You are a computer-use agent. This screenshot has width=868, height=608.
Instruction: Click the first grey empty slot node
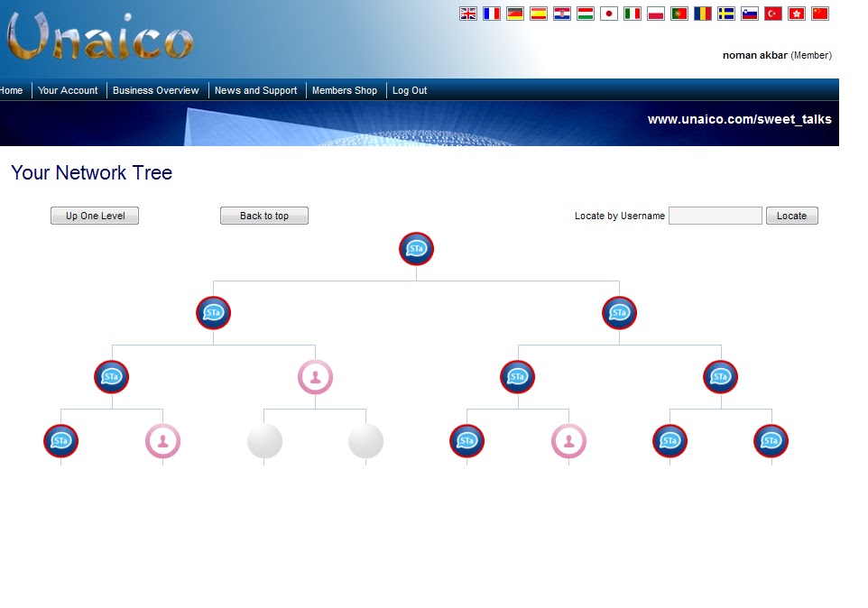264,441
